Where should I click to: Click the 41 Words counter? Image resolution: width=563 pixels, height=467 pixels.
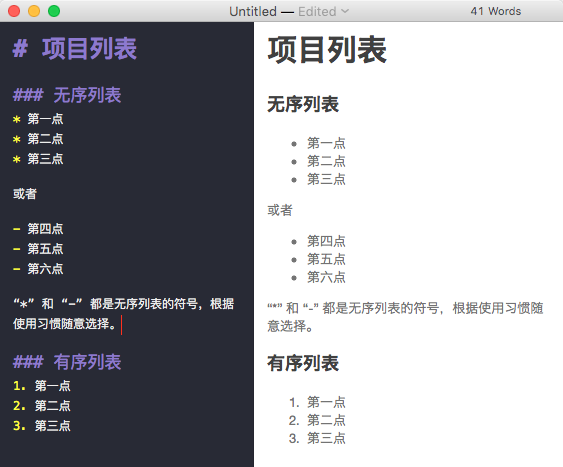click(495, 11)
